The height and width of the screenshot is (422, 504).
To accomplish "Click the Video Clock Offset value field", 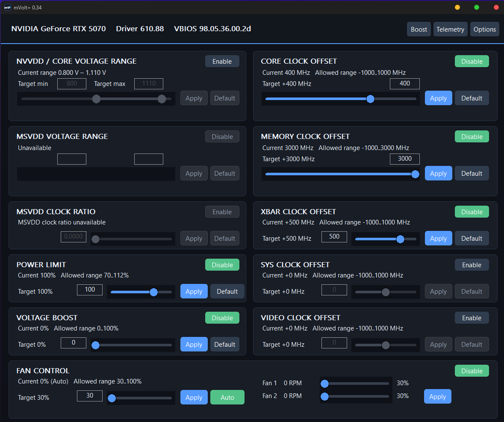I will [x=334, y=342].
